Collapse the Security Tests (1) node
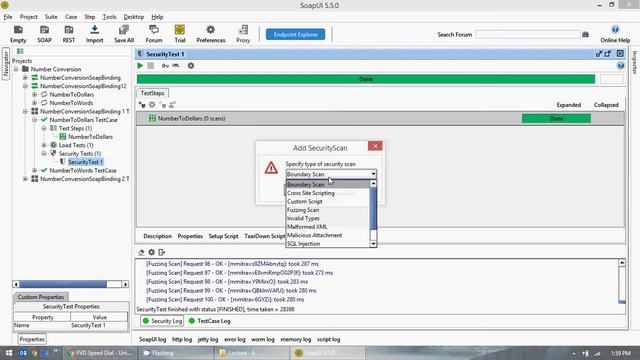 (44, 154)
